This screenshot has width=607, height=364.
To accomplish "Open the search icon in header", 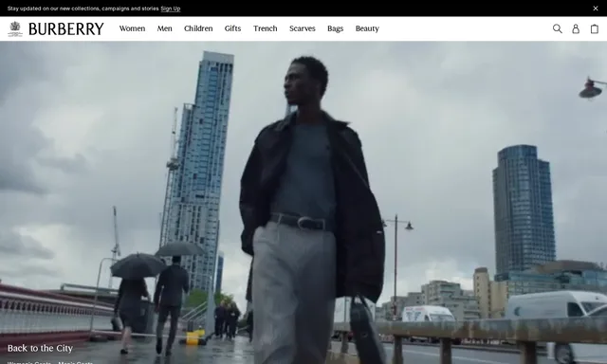I will tap(557, 28).
